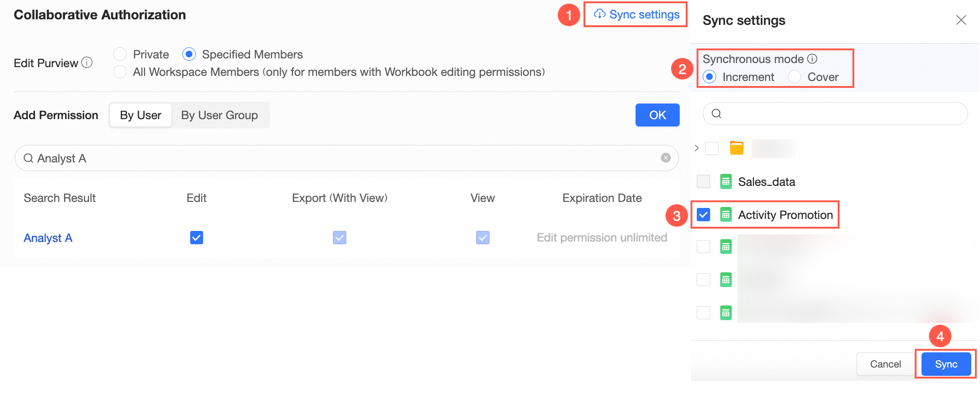Click the Edit Purview info icon

87,63
